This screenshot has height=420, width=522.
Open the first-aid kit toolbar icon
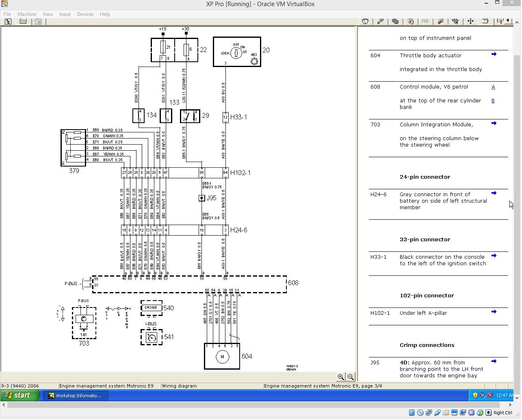coord(411,21)
